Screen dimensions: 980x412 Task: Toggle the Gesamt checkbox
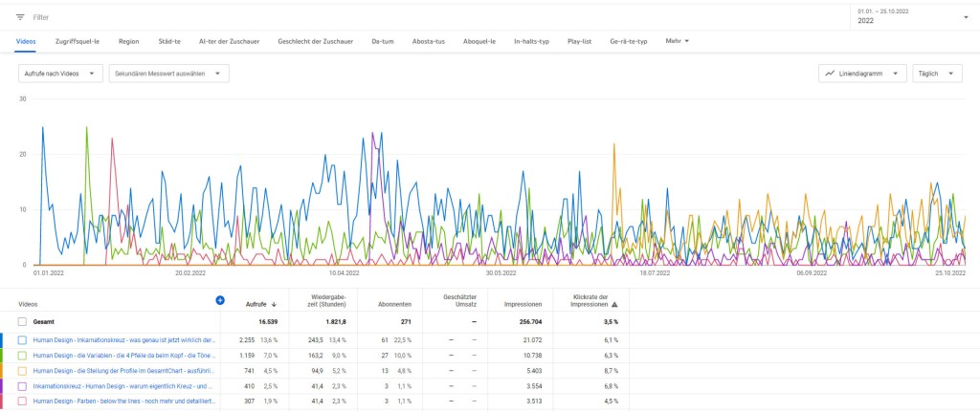tap(23, 322)
